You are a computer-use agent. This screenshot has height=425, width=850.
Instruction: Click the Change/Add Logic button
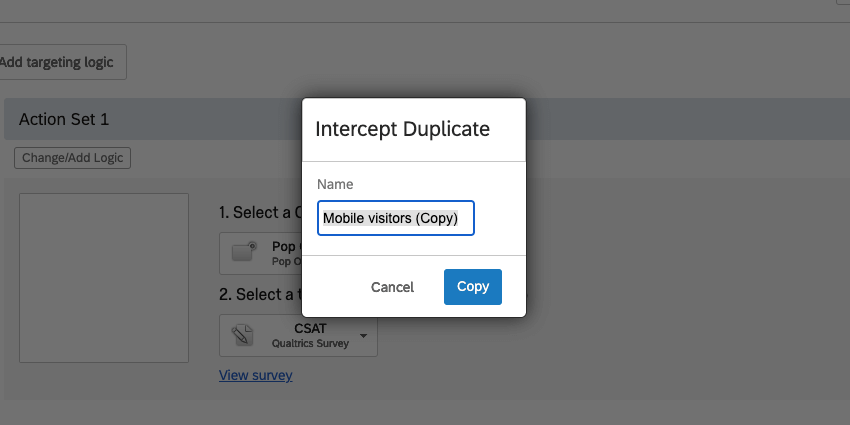click(x=72, y=158)
